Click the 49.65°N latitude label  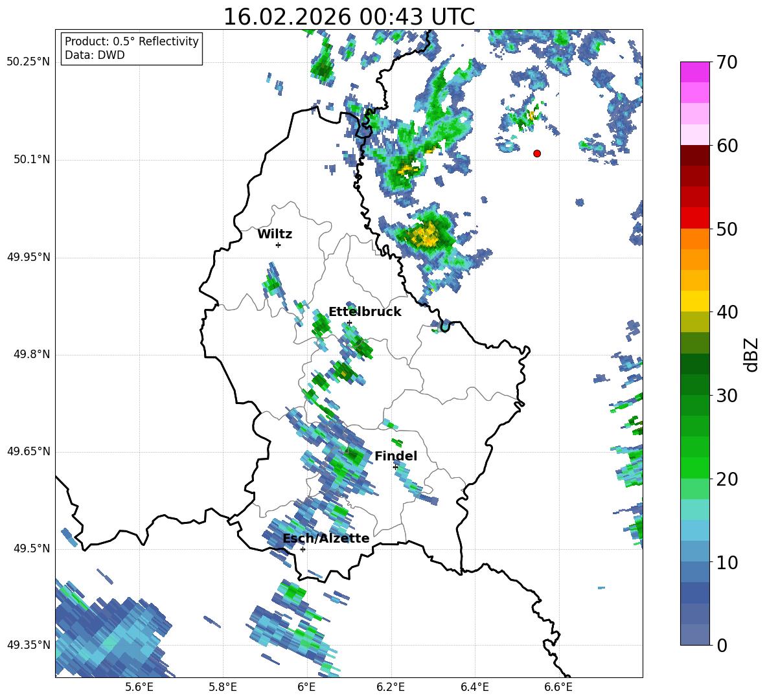29,451
